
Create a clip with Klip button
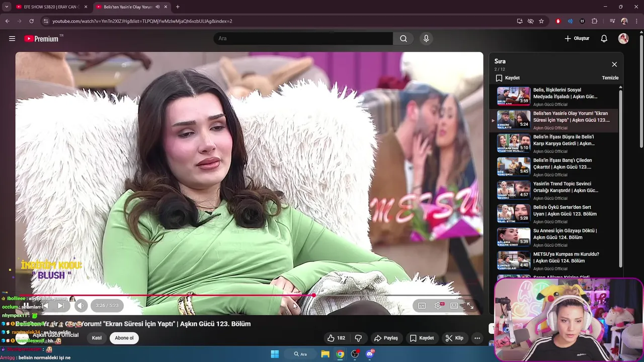(454, 338)
